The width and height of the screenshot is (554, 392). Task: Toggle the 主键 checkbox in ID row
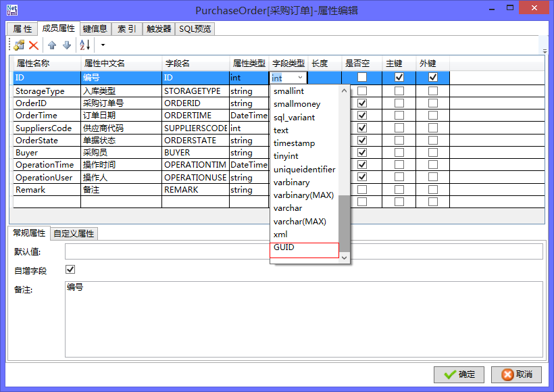pos(399,78)
